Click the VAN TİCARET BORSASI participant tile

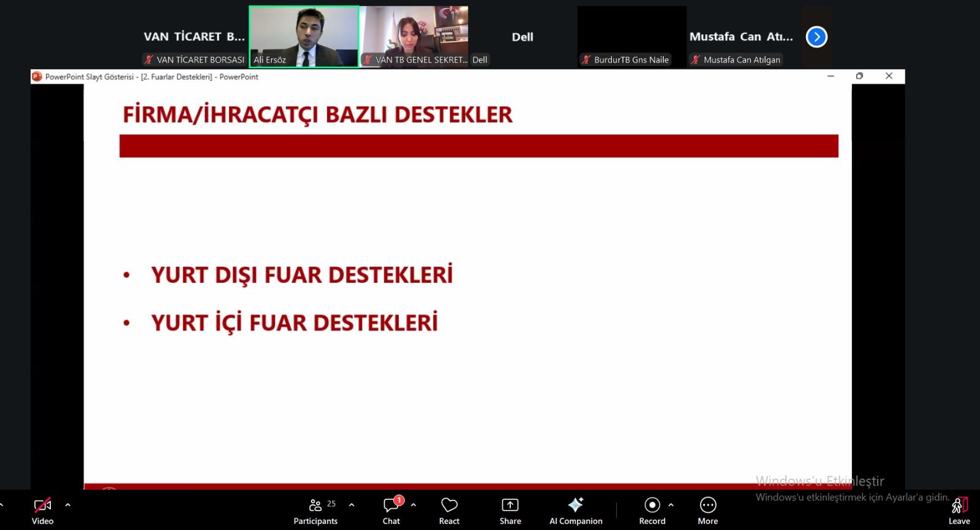194,37
